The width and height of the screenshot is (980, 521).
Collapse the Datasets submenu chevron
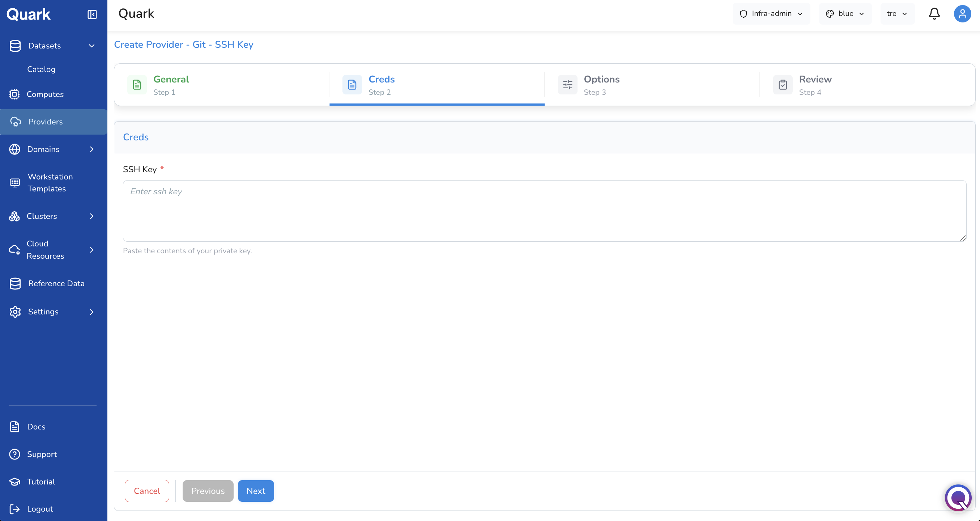(92, 46)
